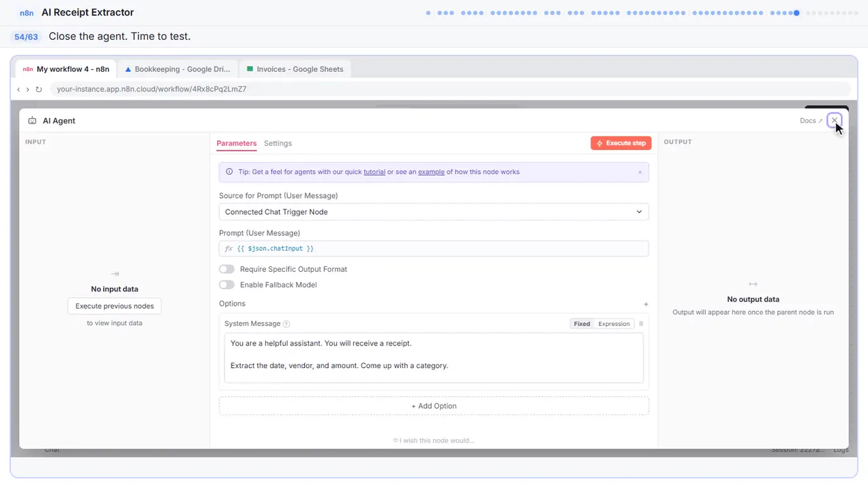The image size is (868, 488).
Task: Open the quick tutorial link
Action: click(x=374, y=172)
